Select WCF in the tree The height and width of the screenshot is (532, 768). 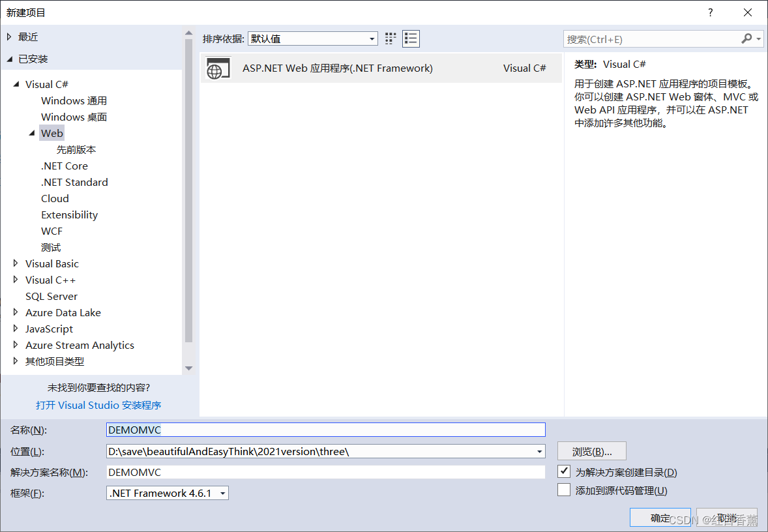52,231
